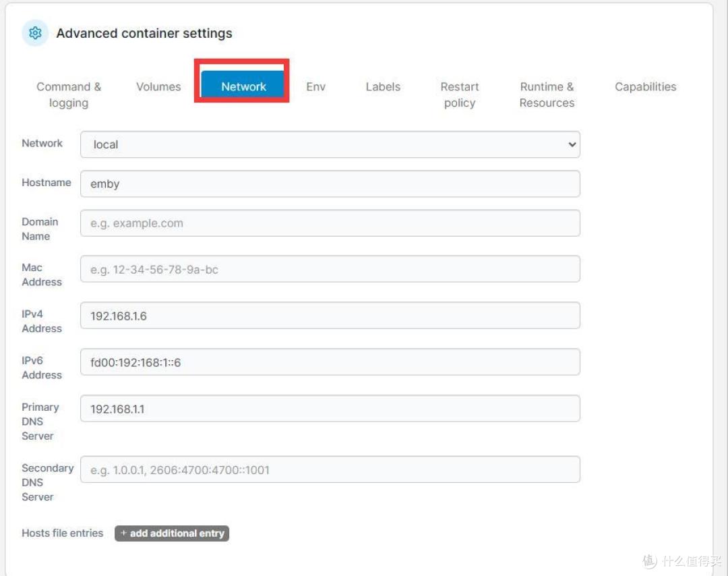This screenshot has width=728, height=576.
Task: Focus the Secondary DNS Server field
Action: (x=330, y=469)
